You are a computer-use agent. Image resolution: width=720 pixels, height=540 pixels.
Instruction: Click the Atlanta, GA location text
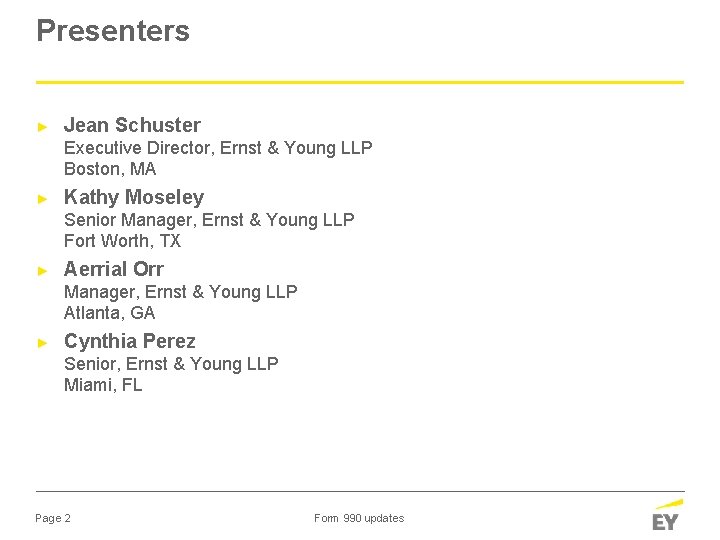tap(110, 313)
